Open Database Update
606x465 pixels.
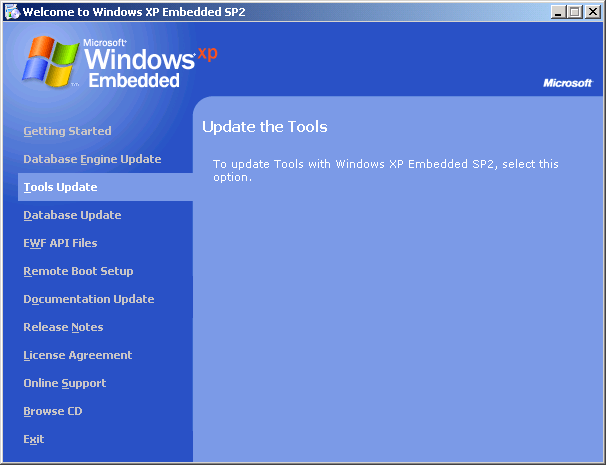click(x=72, y=215)
